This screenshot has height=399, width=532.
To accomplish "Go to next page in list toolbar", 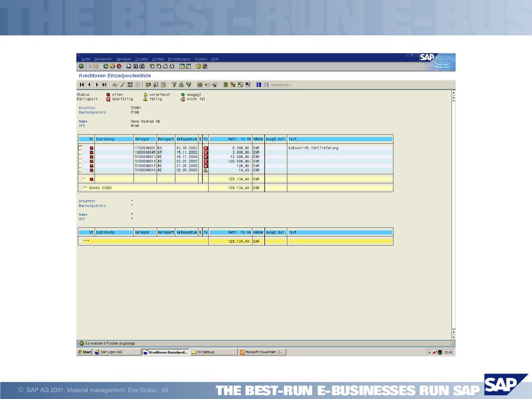I will click(97, 85).
